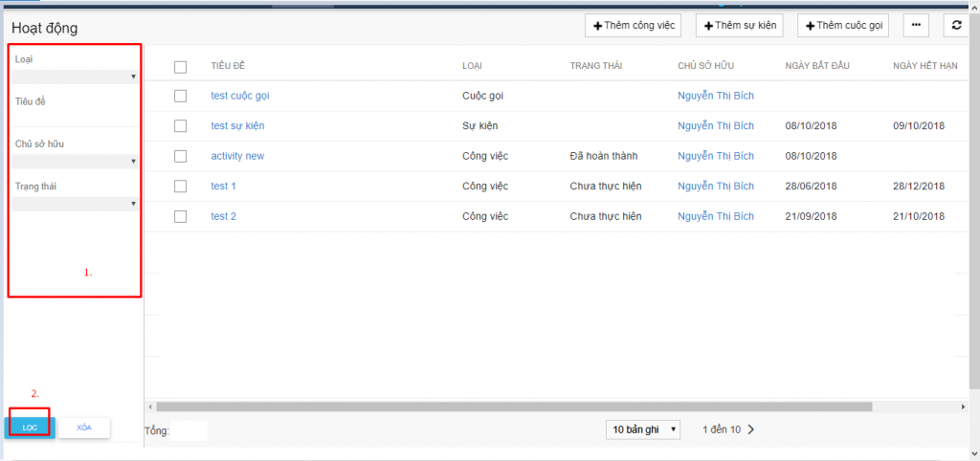This screenshot has height=461, width=980.
Task: Click the refresh icon button
Action: [956, 26]
